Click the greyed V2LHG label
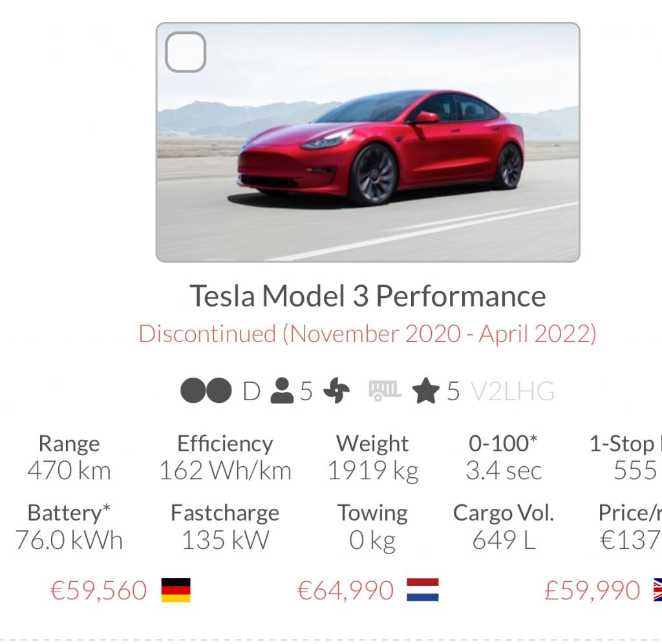Image resolution: width=662 pixels, height=644 pixels. pos(513,391)
